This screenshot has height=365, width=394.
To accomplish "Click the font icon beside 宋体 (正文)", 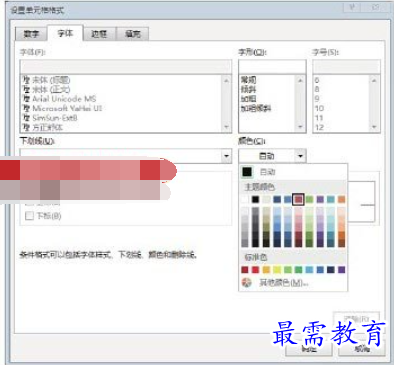I will point(26,89).
